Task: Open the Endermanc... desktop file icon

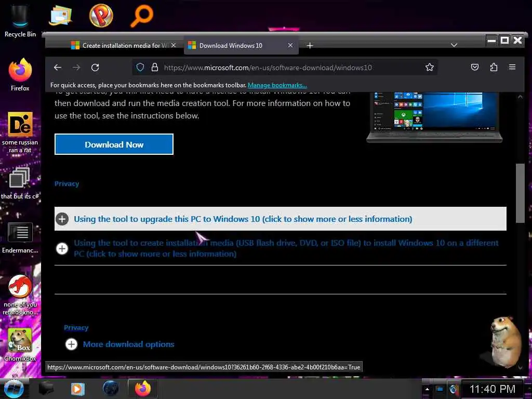Action: [x=20, y=237]
